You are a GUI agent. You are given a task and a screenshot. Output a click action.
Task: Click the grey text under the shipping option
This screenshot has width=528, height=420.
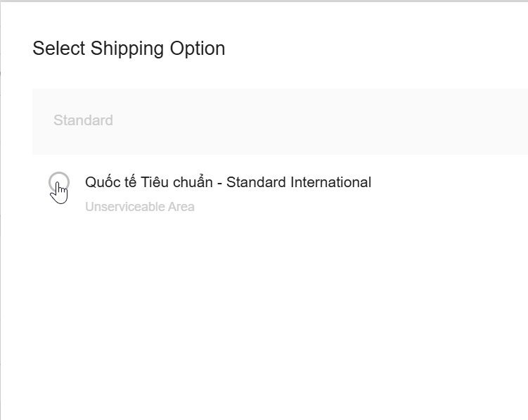(x=139, y=207)
